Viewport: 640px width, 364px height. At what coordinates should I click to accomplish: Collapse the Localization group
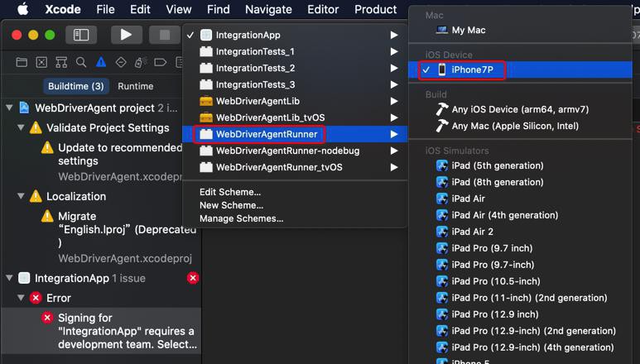pos(21,196)
